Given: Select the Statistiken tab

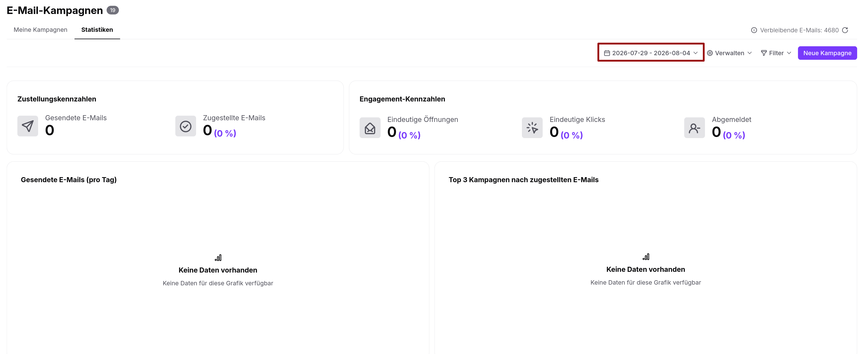Looking at the screenshot, I should click(x=97, y=30).
